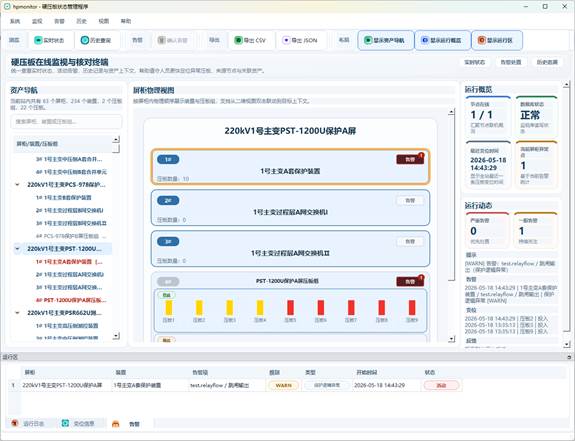Click the first yellow 压板1 indicator bar
The image size is (575, 441).
click(169, 308)
